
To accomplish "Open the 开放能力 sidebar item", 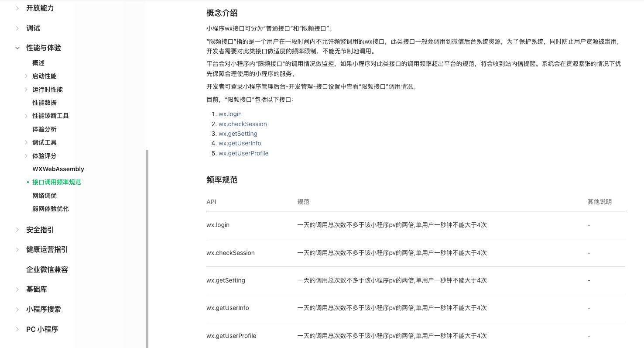I will 40,8.
